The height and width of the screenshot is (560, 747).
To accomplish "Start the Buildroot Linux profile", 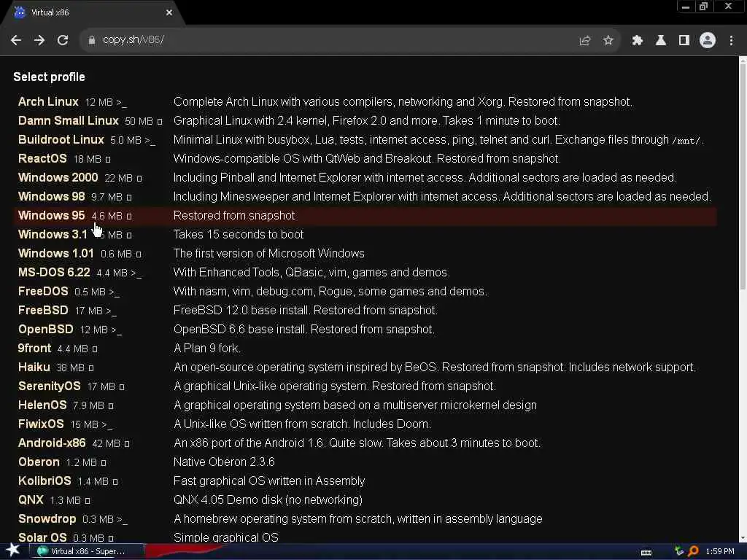I will tap(61, 140).
